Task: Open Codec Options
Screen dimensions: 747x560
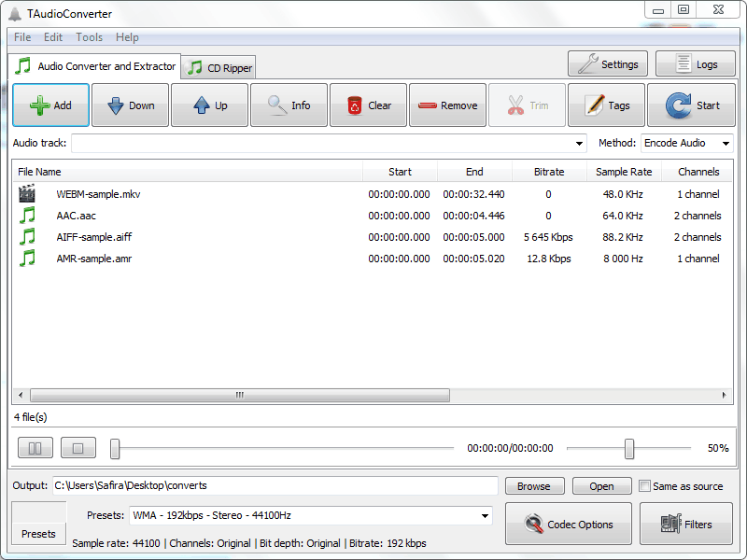Action: point(569,524)
